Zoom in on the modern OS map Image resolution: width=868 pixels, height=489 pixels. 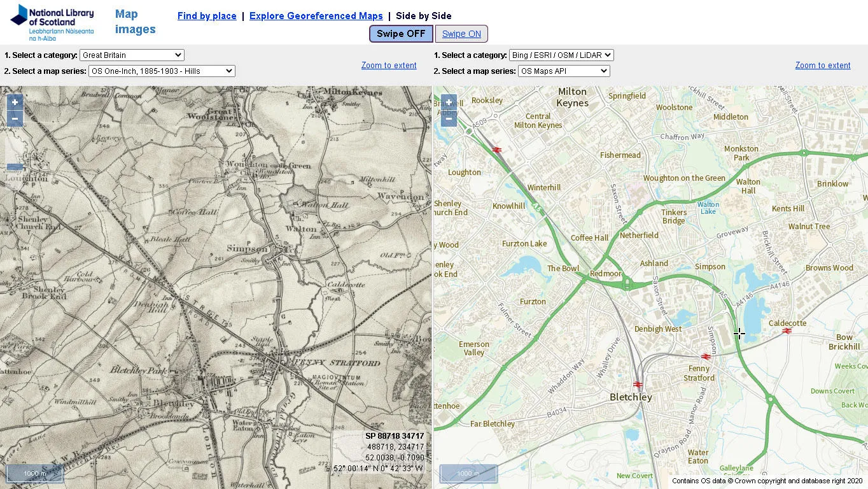(449, 102)
